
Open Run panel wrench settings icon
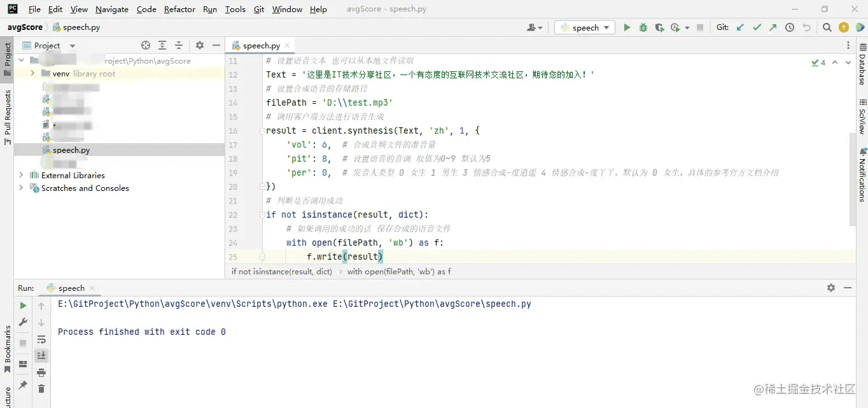point(24,323)
